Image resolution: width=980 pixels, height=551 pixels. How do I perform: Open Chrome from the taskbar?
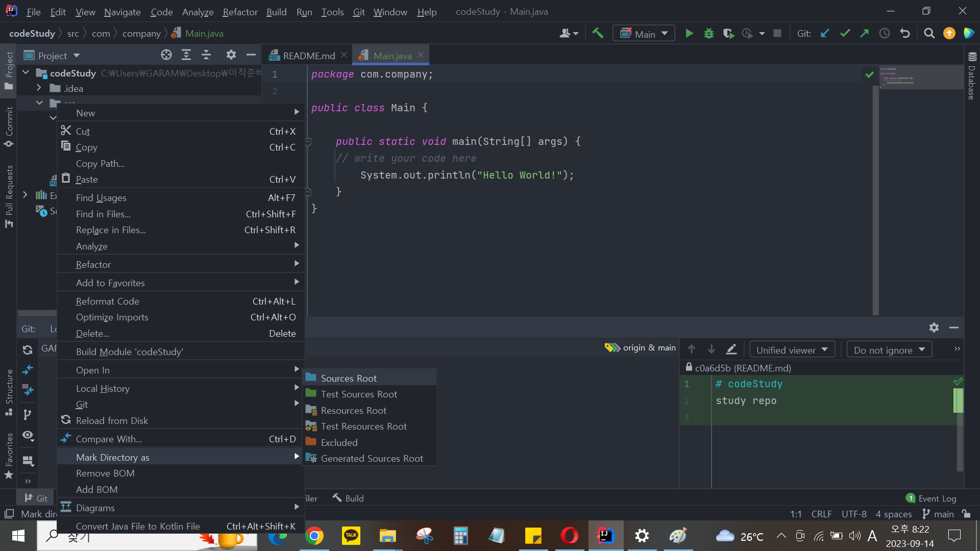coord(314,536)
